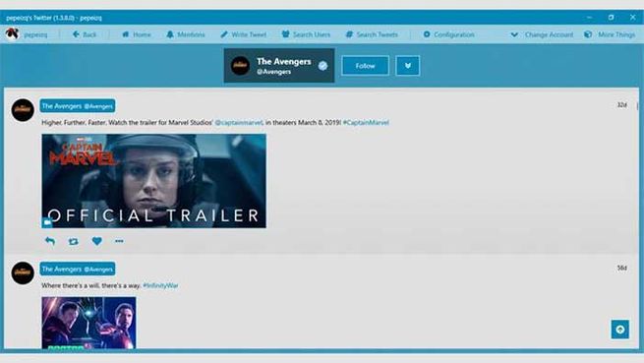The height and width of the screenshot is (363, 644).
Task: Follow The Avengers account
Action: point(365,66)
